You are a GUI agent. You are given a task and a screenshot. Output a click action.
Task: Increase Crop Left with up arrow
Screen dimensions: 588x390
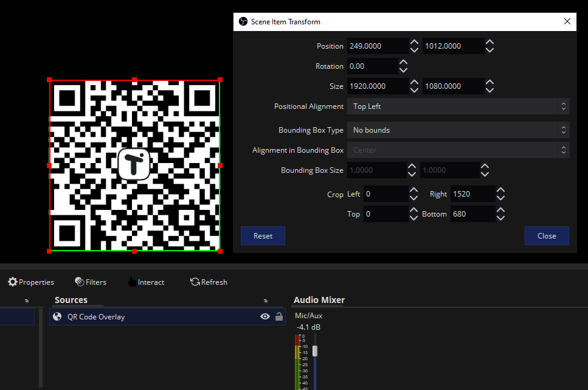(x=413, y=190)
